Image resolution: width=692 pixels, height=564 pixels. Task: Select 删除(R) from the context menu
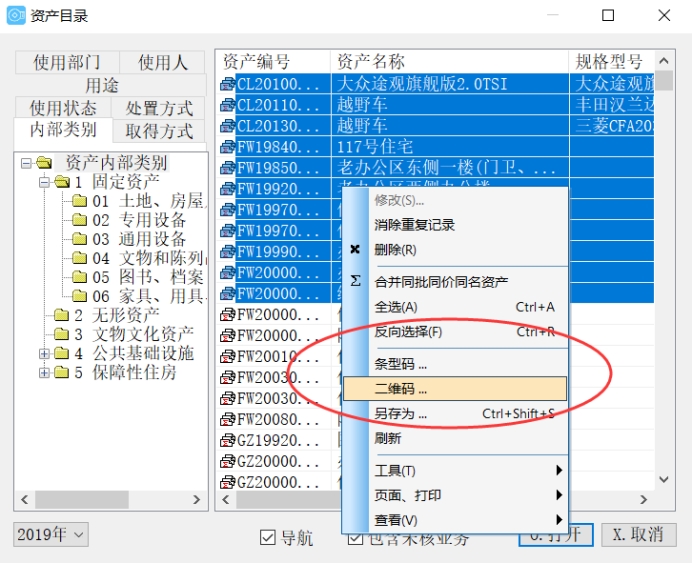(455, 250)
